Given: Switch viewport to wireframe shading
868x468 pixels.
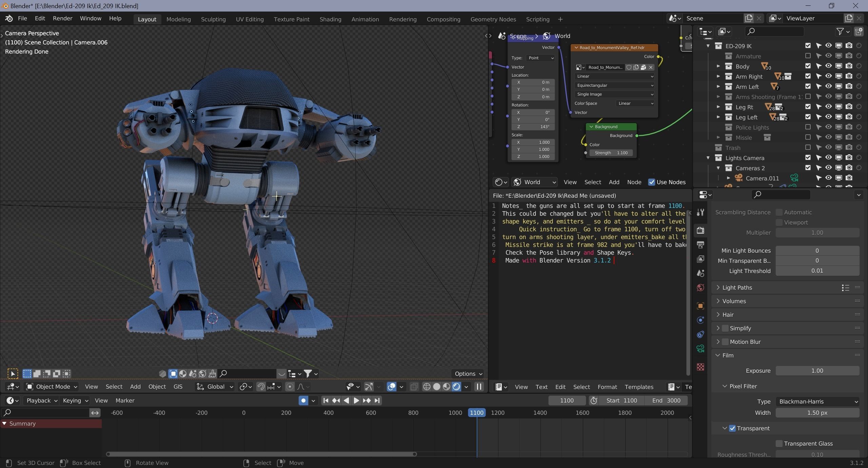Looking at the screenshot, I should [x=427, y=387].
